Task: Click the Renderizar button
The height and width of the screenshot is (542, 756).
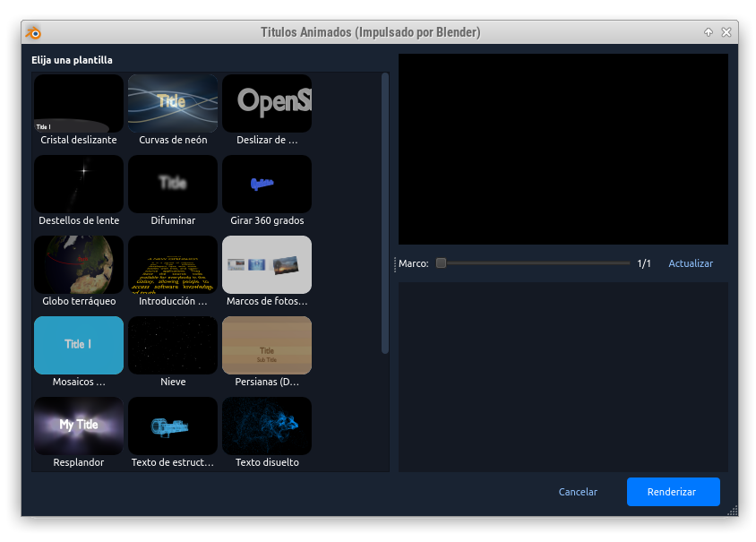Action: click(673, 492)
